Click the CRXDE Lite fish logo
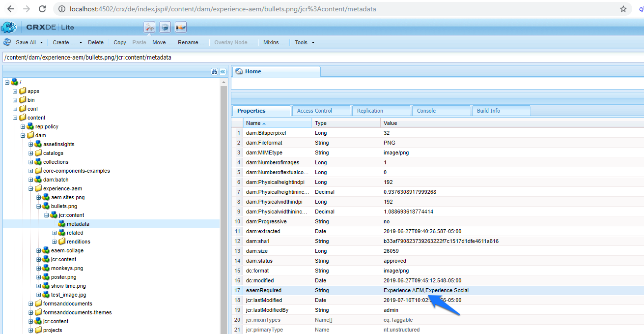644x334 pixels. pos(9,27)
